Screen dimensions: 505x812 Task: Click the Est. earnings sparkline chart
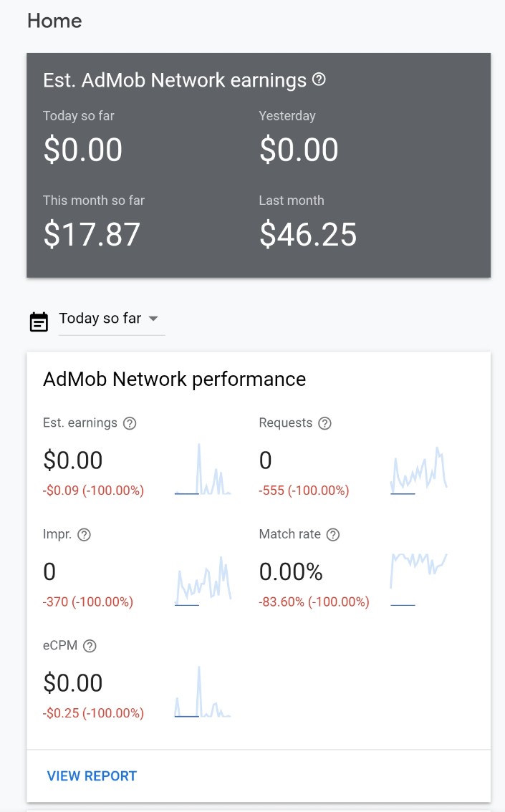coord(203,471)
